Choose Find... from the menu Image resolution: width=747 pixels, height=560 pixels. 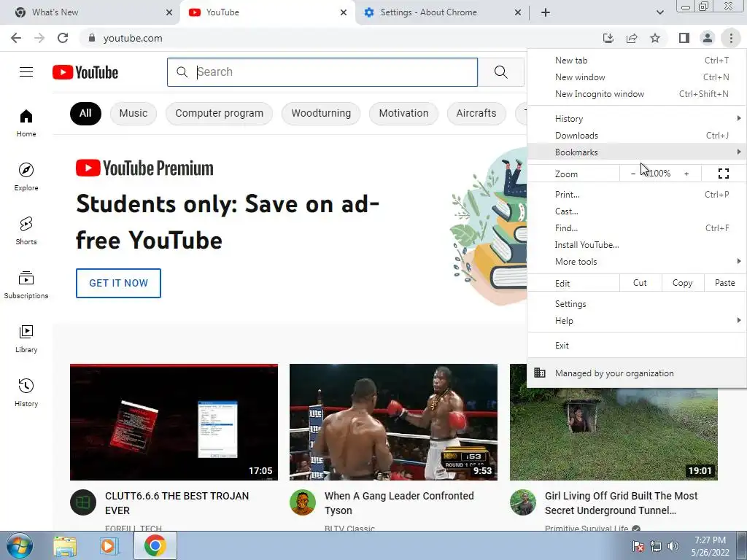point(637,227)
